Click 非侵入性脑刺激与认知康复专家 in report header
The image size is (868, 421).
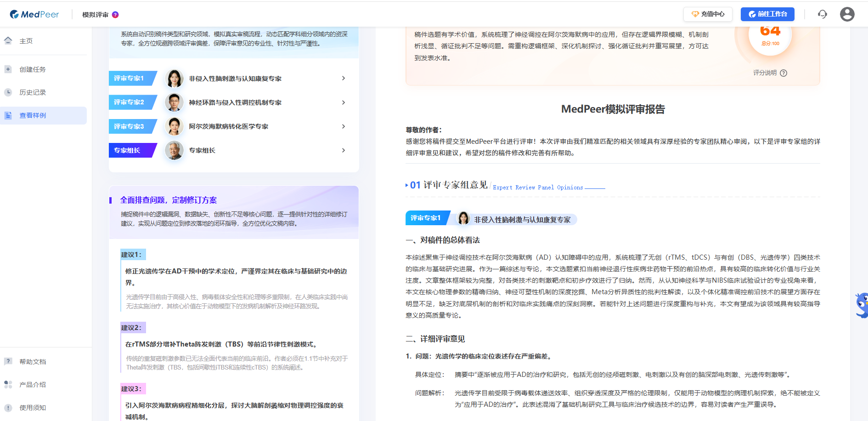(522, 220)
